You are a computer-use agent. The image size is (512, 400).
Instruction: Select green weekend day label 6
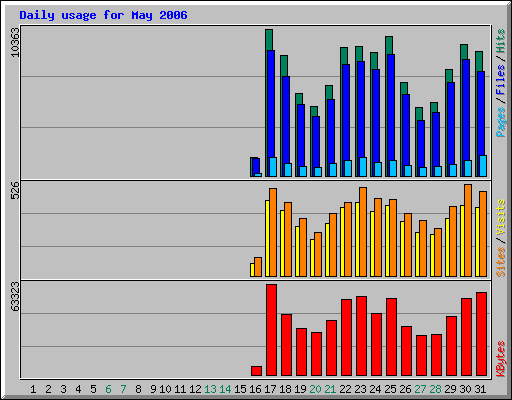tap(108, 389)
